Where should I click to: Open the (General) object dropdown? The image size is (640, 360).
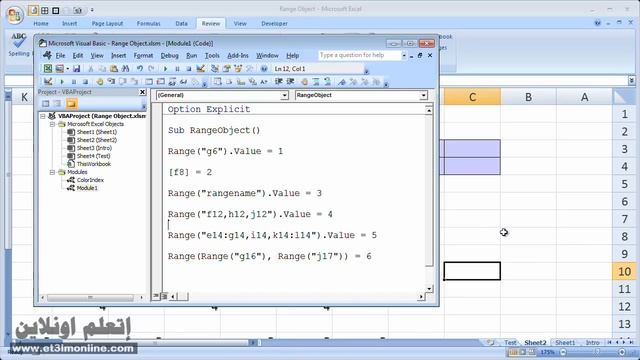[284, 96]
